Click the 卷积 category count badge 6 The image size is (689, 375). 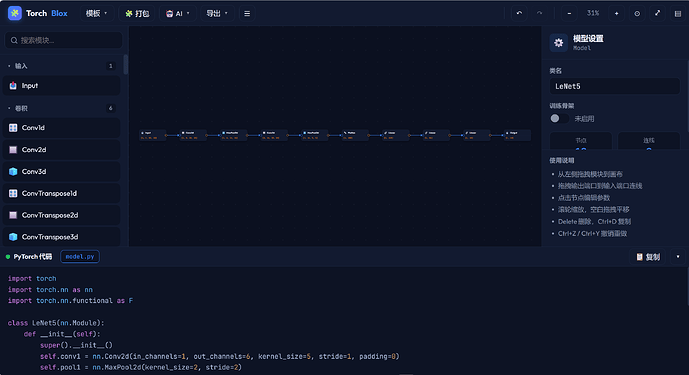point(110,108)
